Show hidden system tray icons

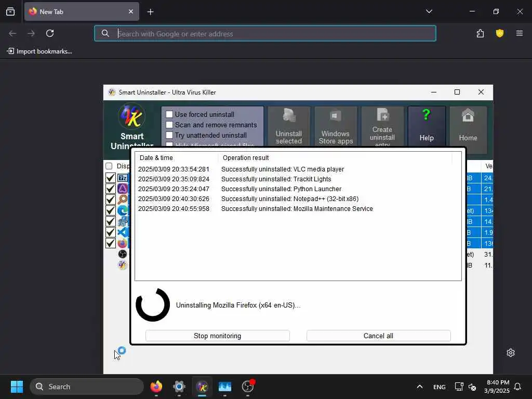coord(420,387)
